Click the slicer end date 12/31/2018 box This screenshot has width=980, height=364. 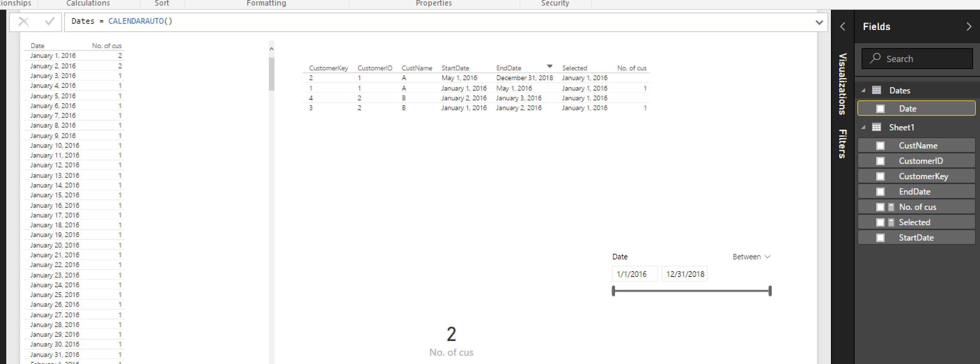click(684, 274)
